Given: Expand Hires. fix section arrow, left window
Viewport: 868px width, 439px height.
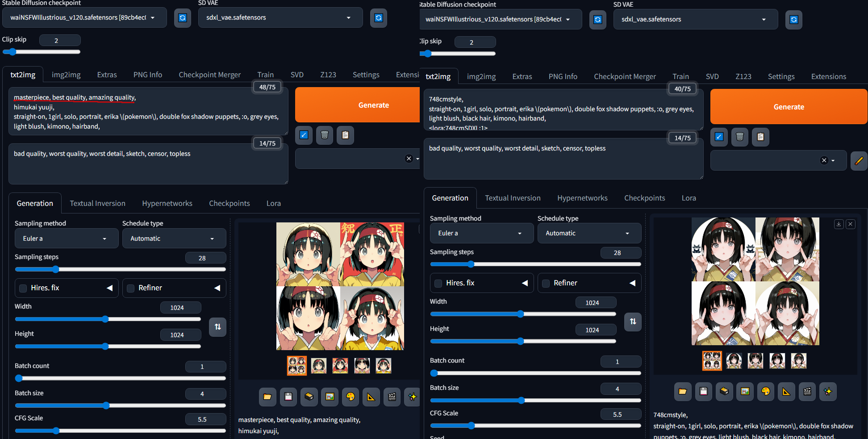Looking at the screenshot, I should (109, 288).
